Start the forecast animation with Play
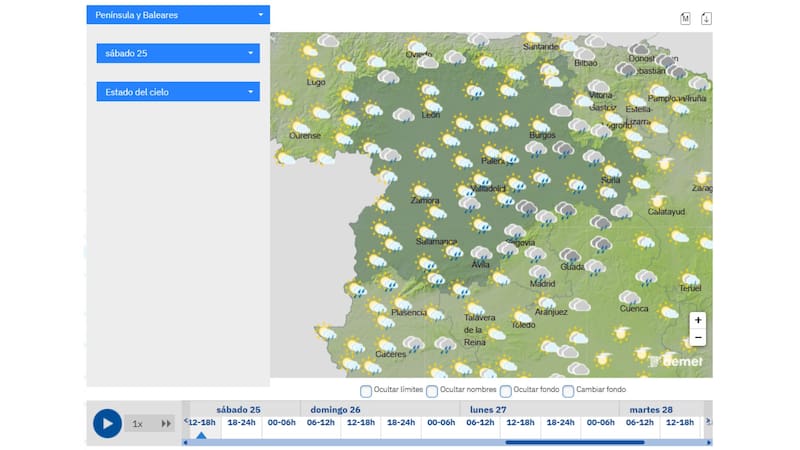 pos(107,423)
